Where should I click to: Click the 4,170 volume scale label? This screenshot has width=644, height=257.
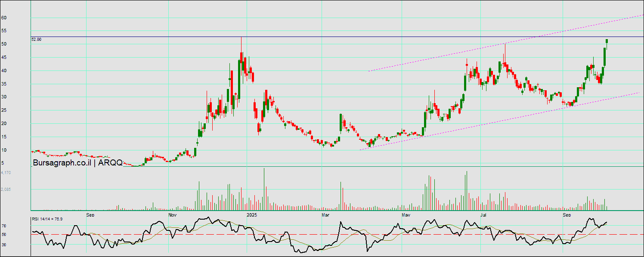coord(6,173)
